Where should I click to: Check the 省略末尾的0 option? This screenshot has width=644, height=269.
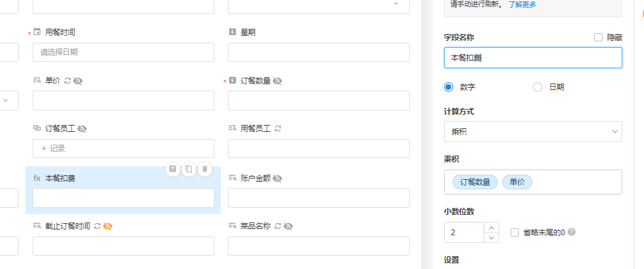(x=514, y=233)
